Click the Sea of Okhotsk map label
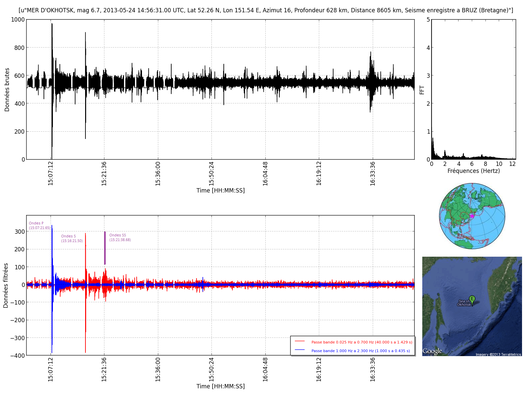Screen dimensions: 532x395 click(464, 303)
